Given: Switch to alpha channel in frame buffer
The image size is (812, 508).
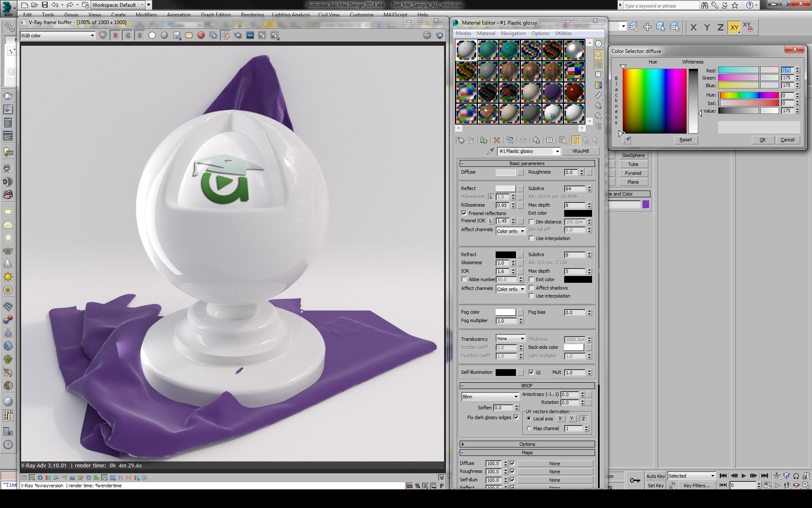Looking at the screenshot, I should click(152, 36).
